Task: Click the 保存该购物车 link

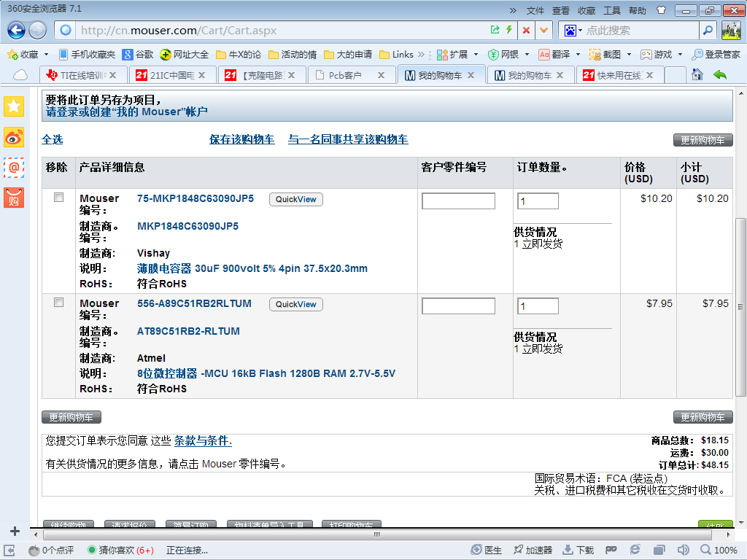Action: pos(242,139)
